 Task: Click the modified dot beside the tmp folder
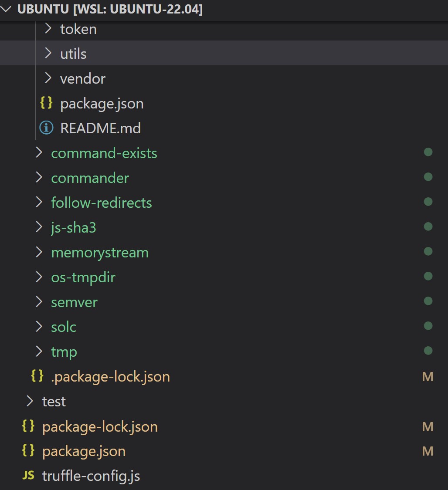[428, 351]
